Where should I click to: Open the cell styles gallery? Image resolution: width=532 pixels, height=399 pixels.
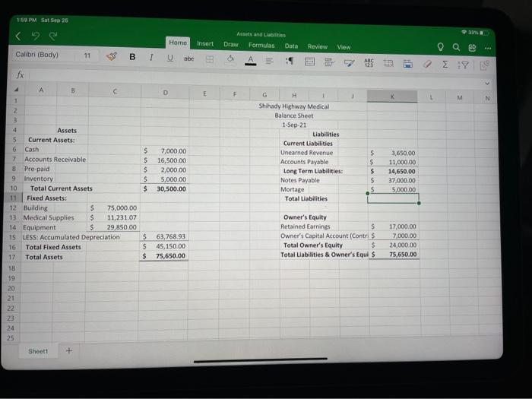click(x=349, y=62)
